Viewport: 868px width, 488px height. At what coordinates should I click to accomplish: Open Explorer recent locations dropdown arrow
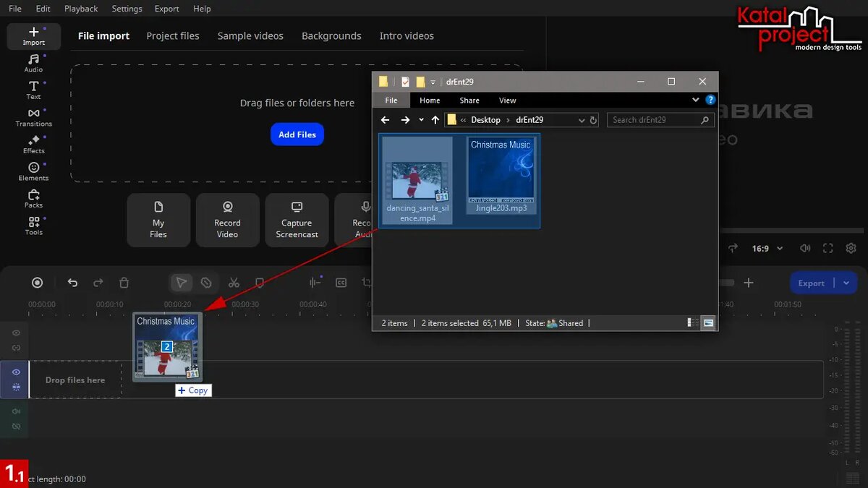click(421, 120)
